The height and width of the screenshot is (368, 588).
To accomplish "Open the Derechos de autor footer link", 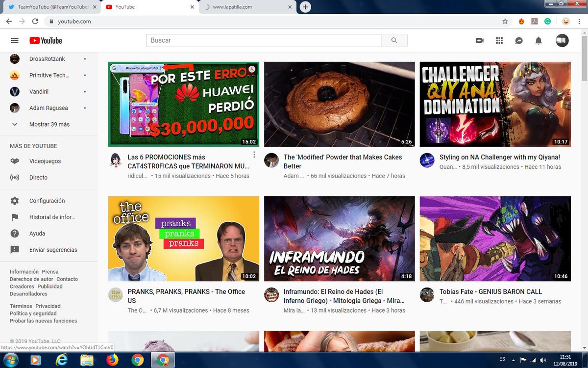I will (x=31, y=279).
